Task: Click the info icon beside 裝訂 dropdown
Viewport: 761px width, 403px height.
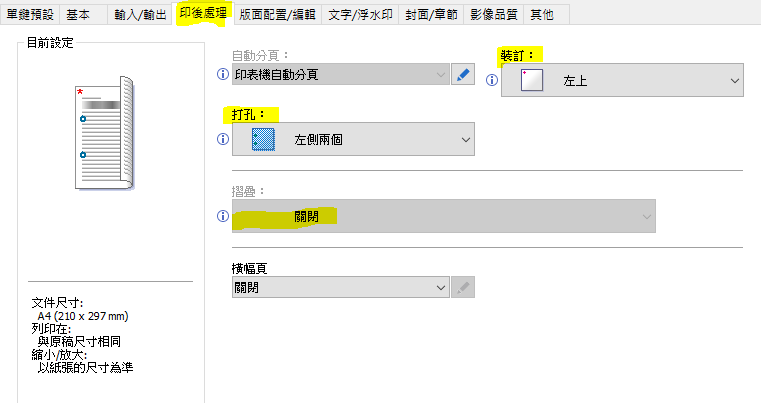Action: tap(492, 80)
